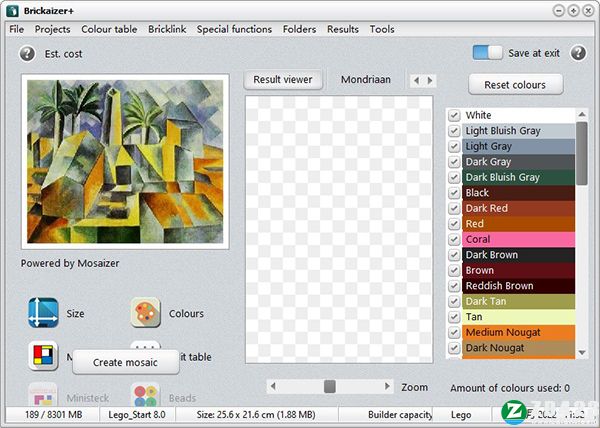Select the Tan colour swatch row
This screenshot has height=428, width=600.
[x=518, y=317]
